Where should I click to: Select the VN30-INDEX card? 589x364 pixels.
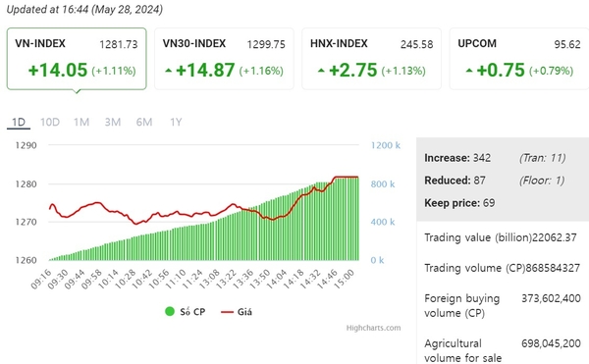pos(224,59)
